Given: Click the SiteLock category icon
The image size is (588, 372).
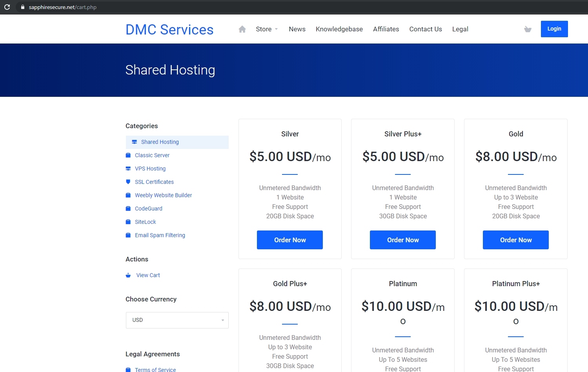Looking at the screenshot, I should (x=128, y=222).
